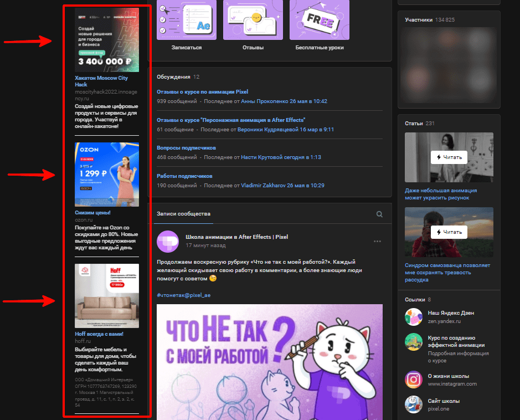This screenshot has width=520, height=420.
Task: Open the Записаться menu tile
Action: coord(187,21)
